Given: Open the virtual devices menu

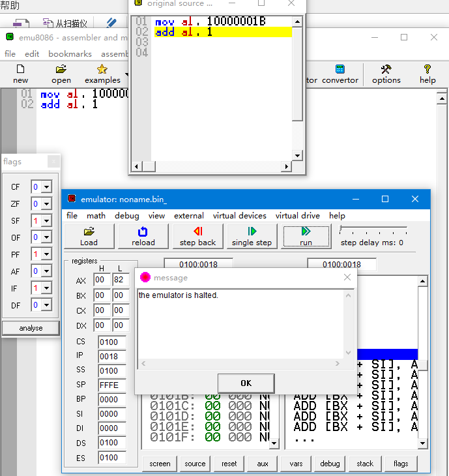Looking at the screenshot, I should point(239,216).
